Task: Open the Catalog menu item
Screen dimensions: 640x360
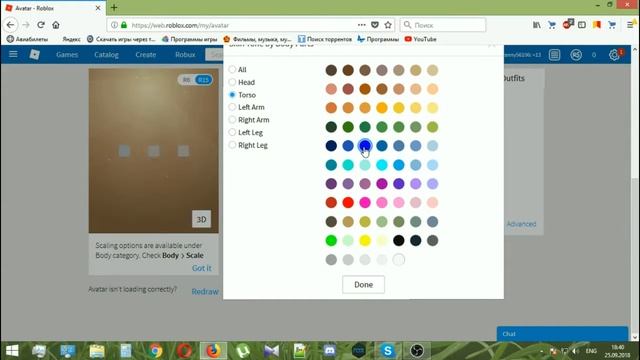Action: click(106, 54)
